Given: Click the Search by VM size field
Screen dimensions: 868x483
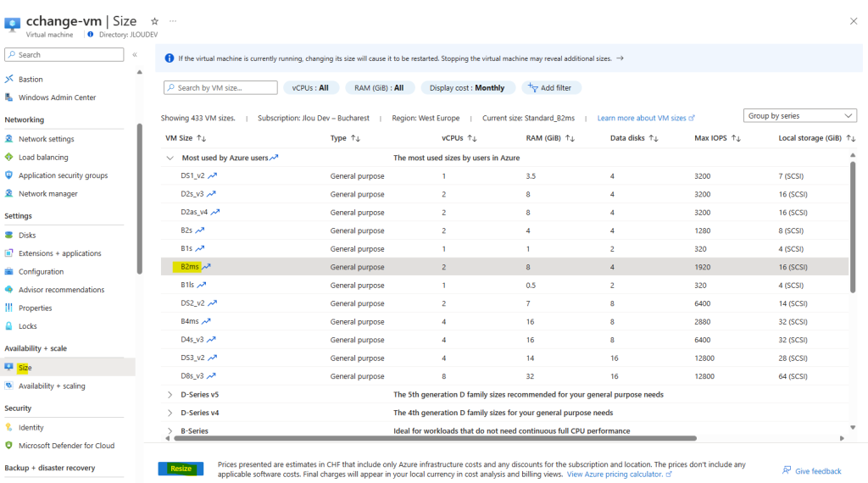Looking at the screenshot, I should point(220,88).
